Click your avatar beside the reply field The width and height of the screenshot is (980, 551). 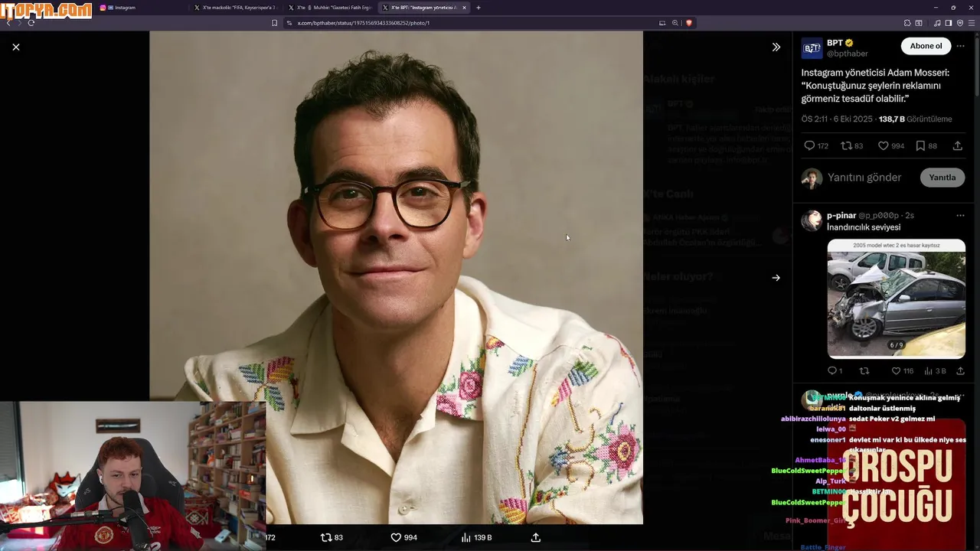pos(812,178)
